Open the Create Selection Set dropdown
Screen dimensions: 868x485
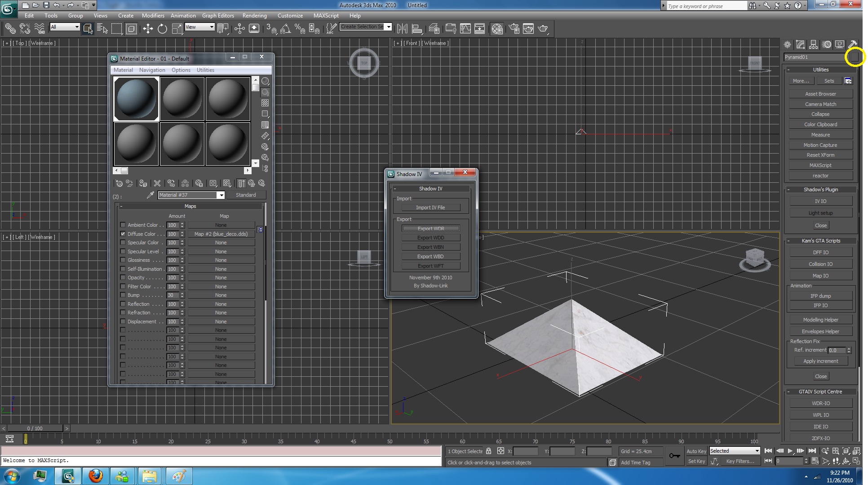click(x=388, y=27)
